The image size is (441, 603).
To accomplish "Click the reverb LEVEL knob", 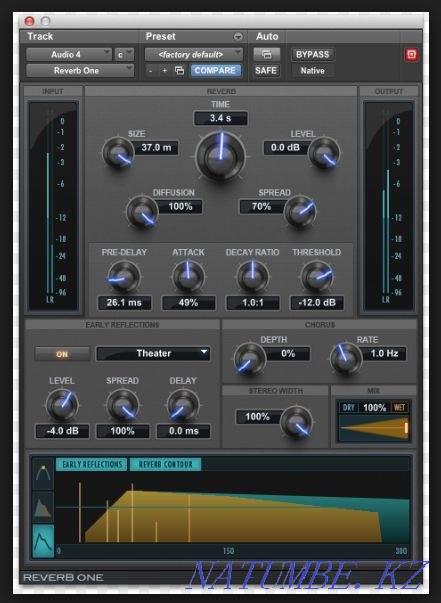I will click(324, 153).
